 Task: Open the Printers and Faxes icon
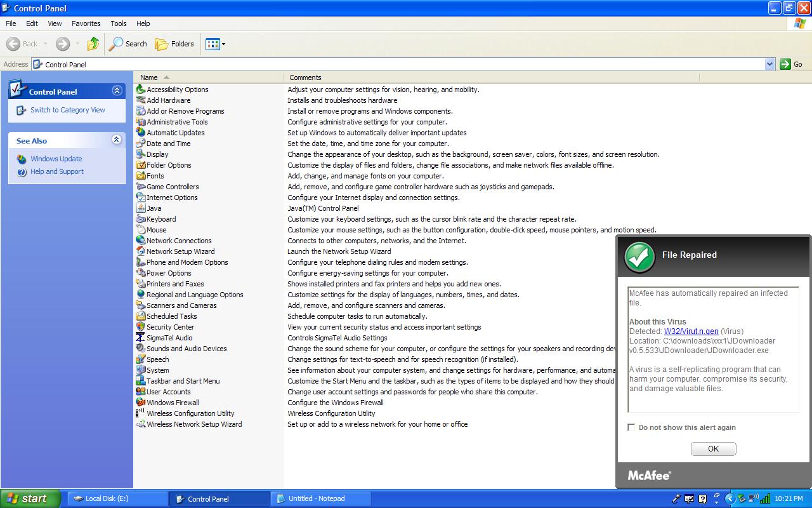click(x=141, y=284)
